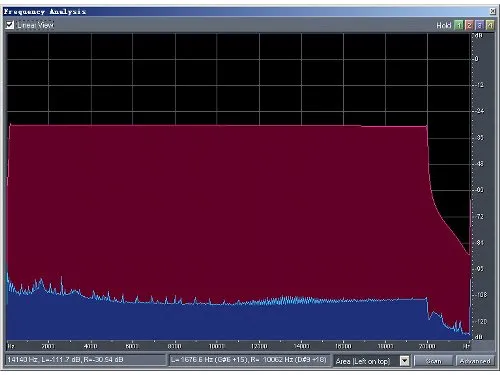
Task: Click the Linear View label text
Action: point(35,25)
